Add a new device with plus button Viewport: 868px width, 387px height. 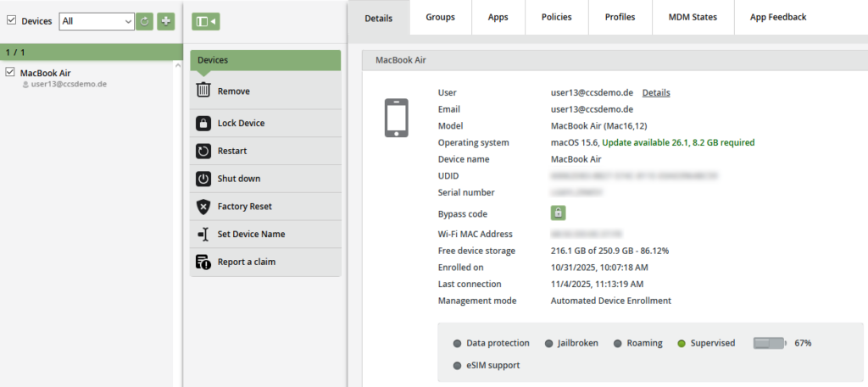point(166,21)
